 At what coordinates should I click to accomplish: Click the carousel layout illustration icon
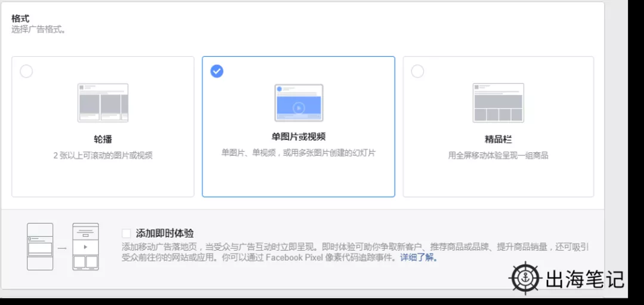click(x=103, y=103)
